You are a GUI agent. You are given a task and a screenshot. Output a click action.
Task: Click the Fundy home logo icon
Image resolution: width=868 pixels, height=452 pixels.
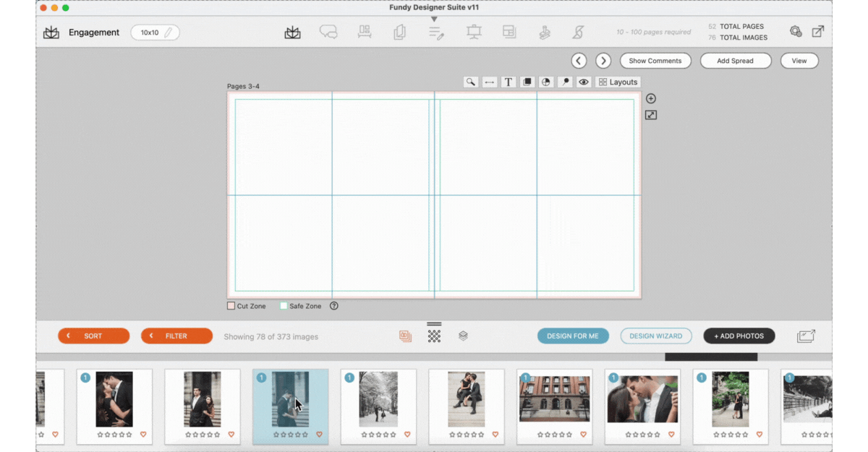[x=51, y=33]
